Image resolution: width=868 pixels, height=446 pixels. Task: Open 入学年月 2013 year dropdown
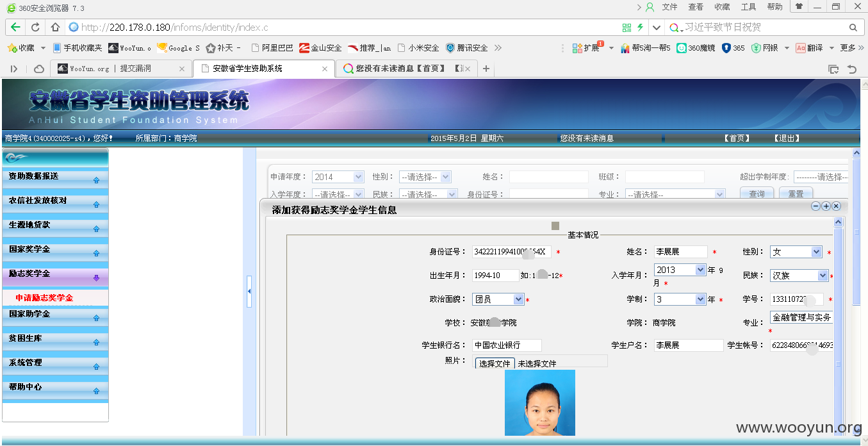(680, 270)
